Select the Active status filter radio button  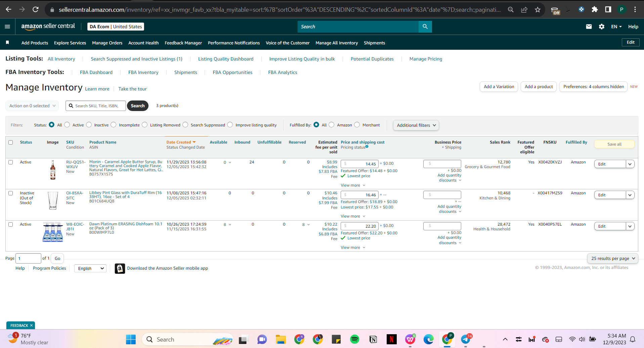tap(67, 125)
